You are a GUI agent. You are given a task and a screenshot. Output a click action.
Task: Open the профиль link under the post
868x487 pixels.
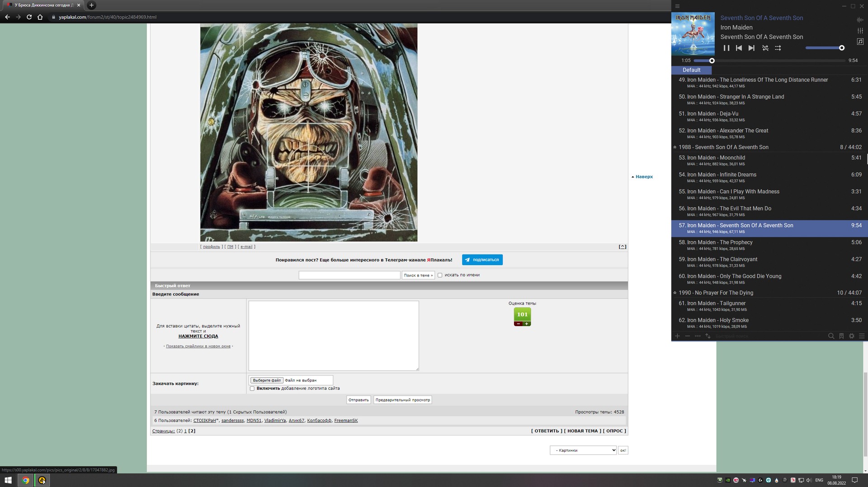pos(212,247)
